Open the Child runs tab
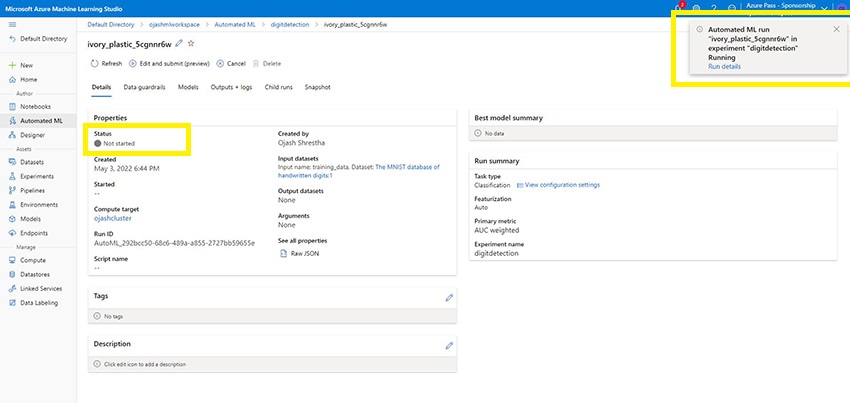This screenshot has width=850, height=403. [278, 87]
